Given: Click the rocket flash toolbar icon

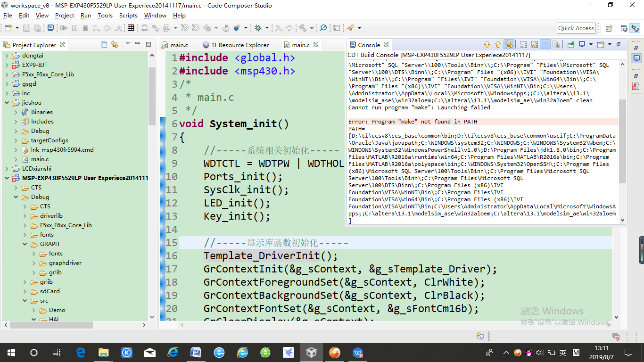Looking at the screenshot, I should [x=350, y=28].
